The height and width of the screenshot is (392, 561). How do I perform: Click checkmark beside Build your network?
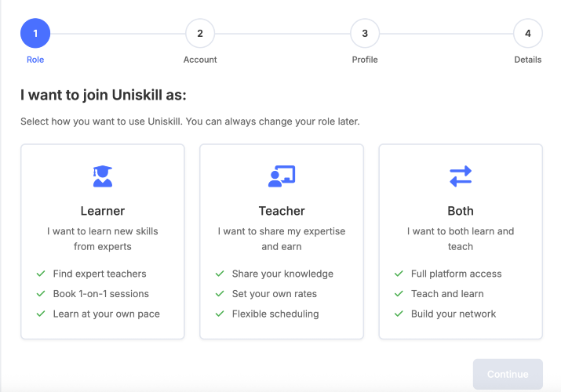coord(399,314)
